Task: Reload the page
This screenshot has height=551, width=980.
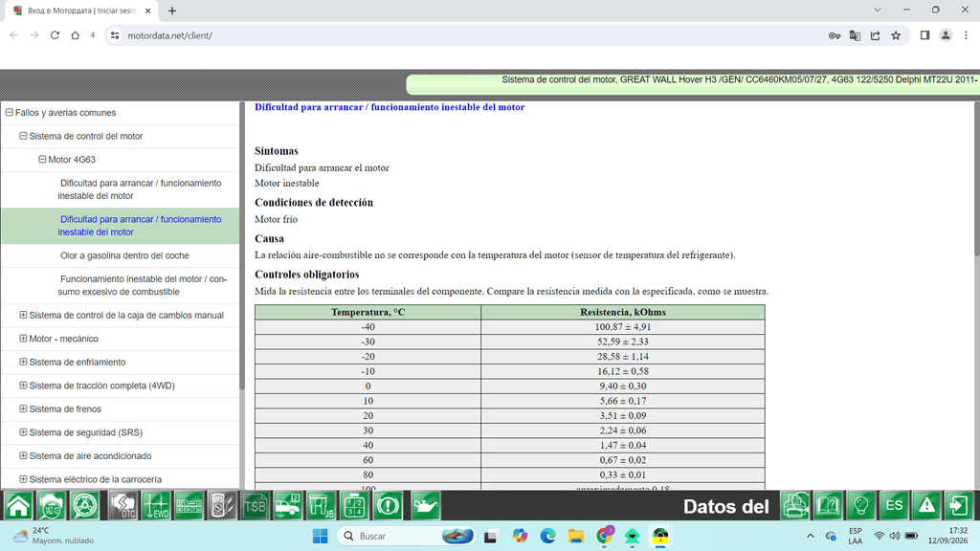Action: pos(55,35)
